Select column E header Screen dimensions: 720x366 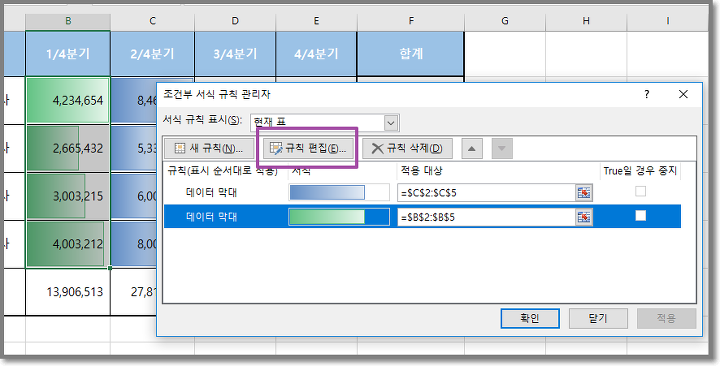click(x=316, y=21)
